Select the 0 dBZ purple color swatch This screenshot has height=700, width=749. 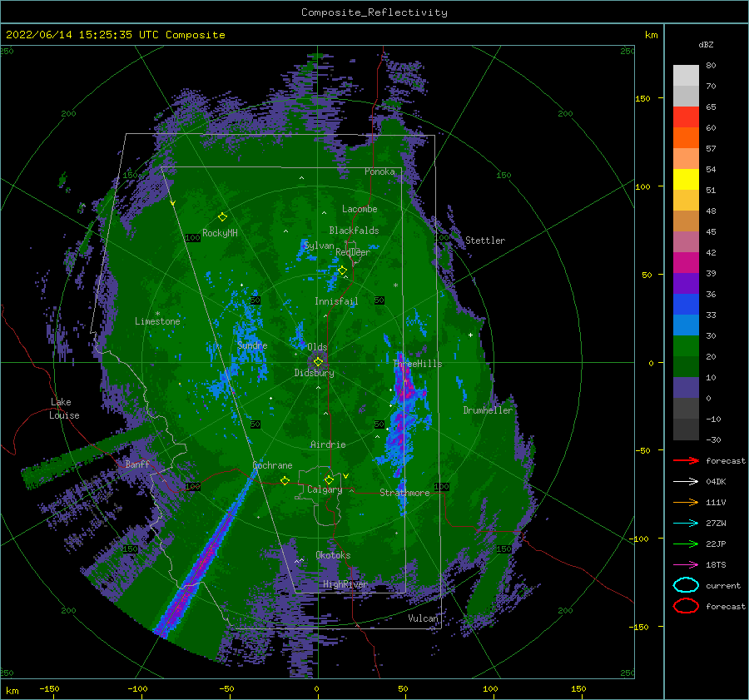(686, 387)
